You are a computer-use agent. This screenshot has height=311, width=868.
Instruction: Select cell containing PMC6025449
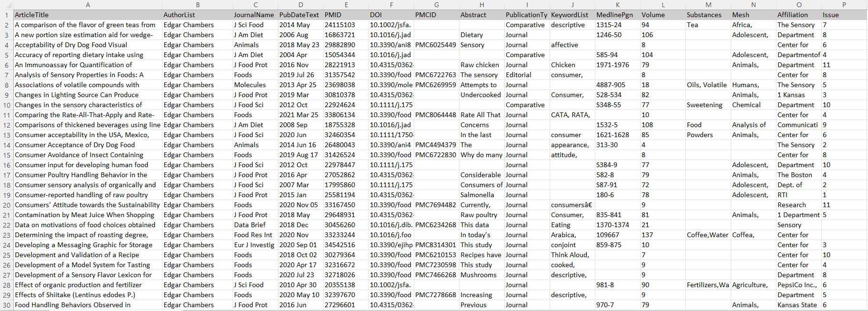(x=436, y=45)
